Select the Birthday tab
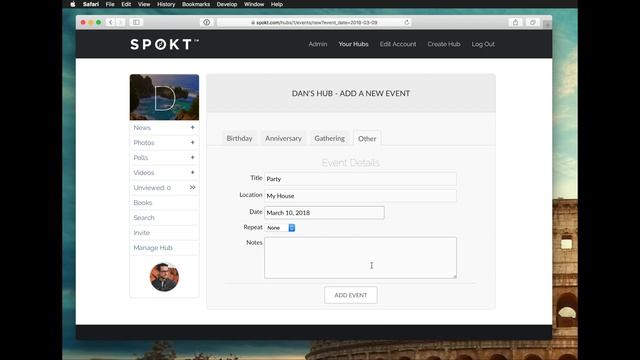The height and width of the screenshot is (360, 640). coord(239,138)
